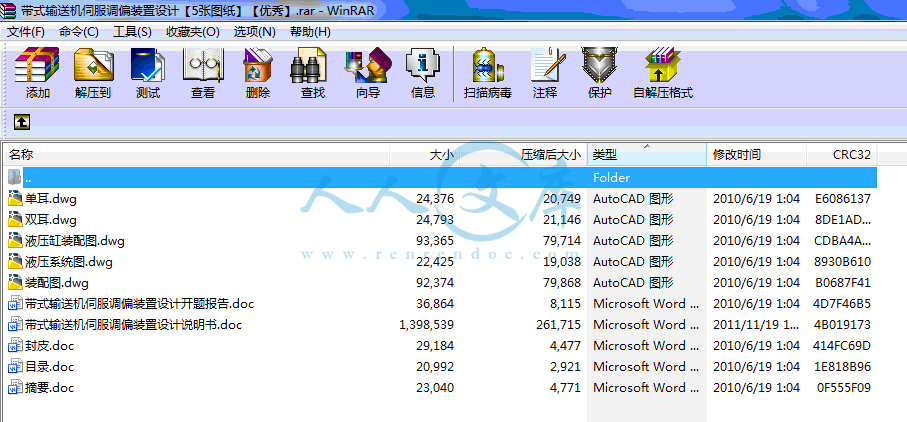Click the file icon of 双耳.dwg
907x422 pixels.
15,220
